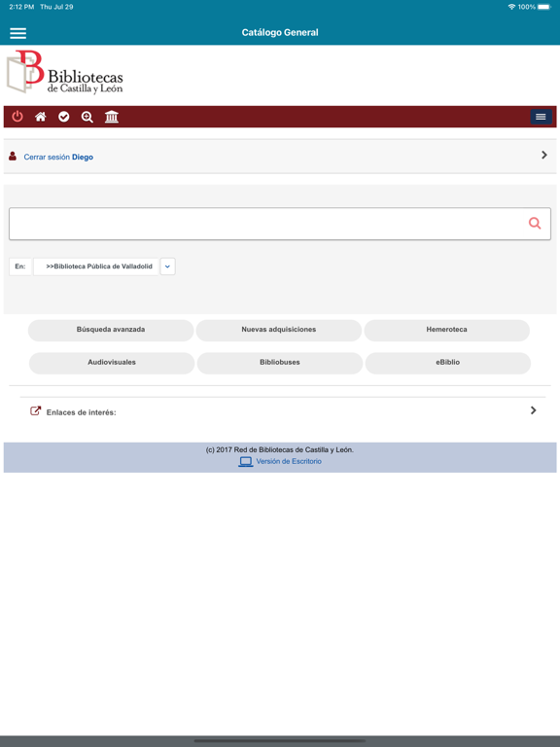Click the 2:12 PM clock in the status bar

[x=21, y=7]
